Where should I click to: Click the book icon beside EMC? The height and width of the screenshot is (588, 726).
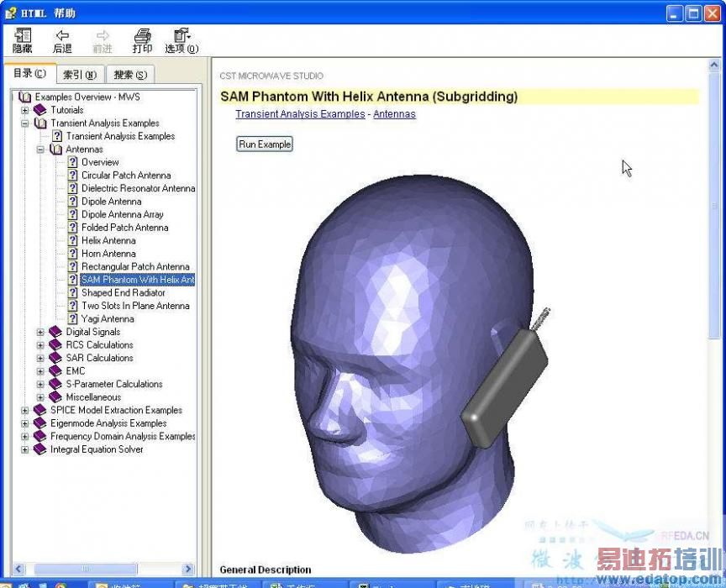click(55, 370)
